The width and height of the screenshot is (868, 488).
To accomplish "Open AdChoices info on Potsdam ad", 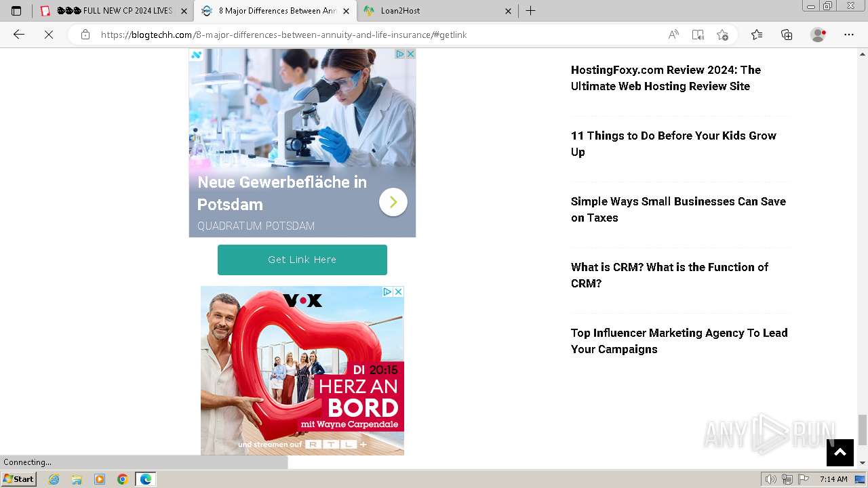I will tap(400, 54).
